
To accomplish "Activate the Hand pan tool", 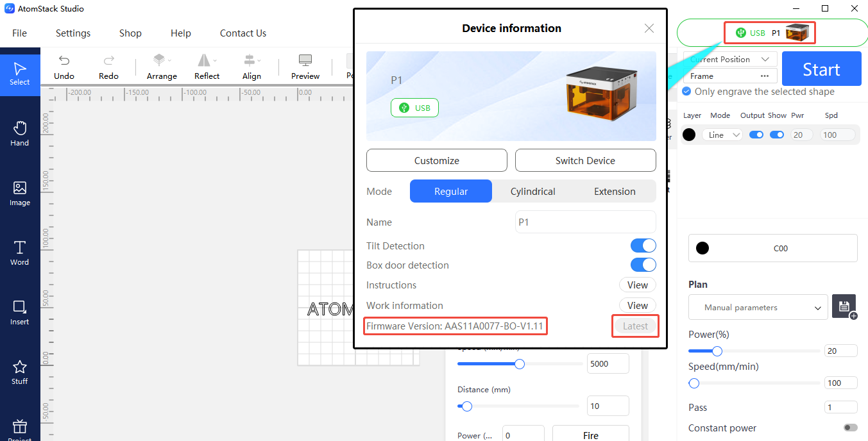I will point(20,133).
